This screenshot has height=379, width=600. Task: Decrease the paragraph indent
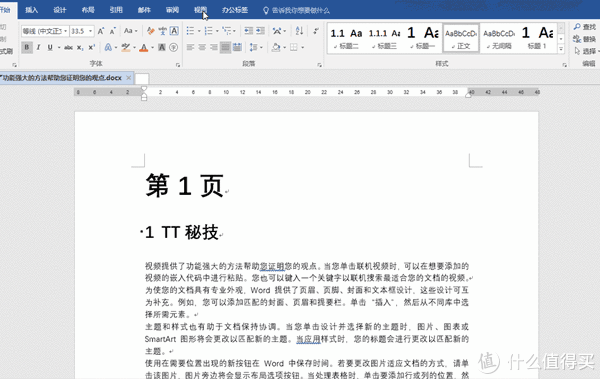click(x=249, y=31)
